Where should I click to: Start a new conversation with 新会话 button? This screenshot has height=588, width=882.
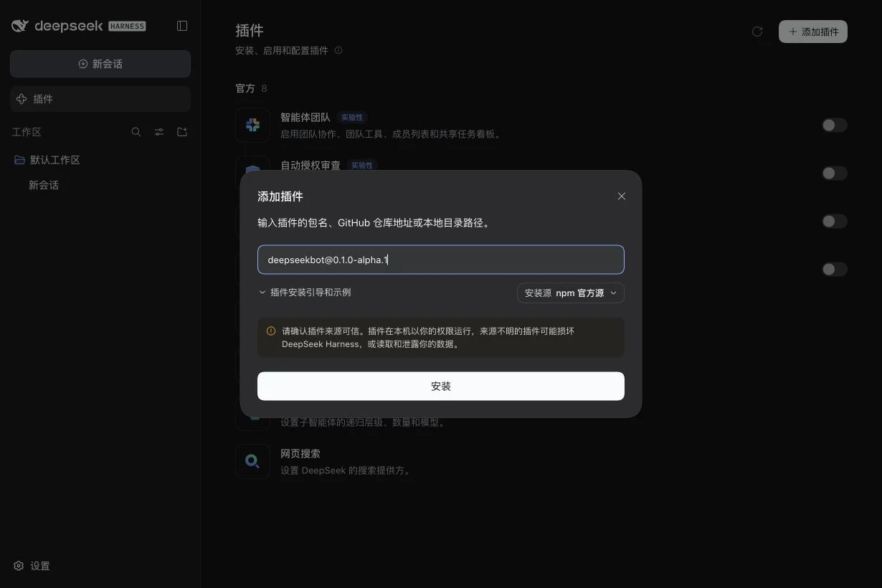(100, 64)
